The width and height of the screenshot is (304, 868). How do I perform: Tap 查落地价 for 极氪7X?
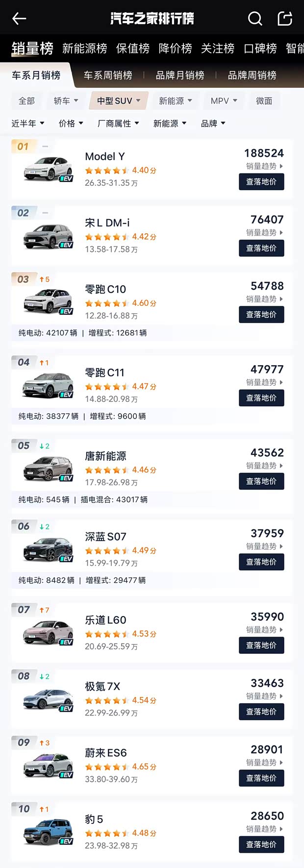coord(261,712)
